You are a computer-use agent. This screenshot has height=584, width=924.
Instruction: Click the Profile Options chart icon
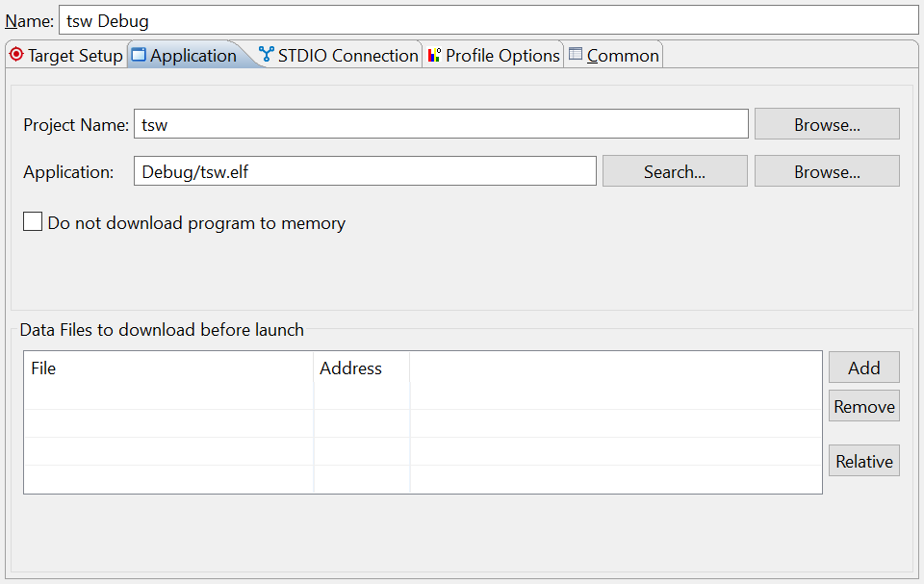point(434,55)
